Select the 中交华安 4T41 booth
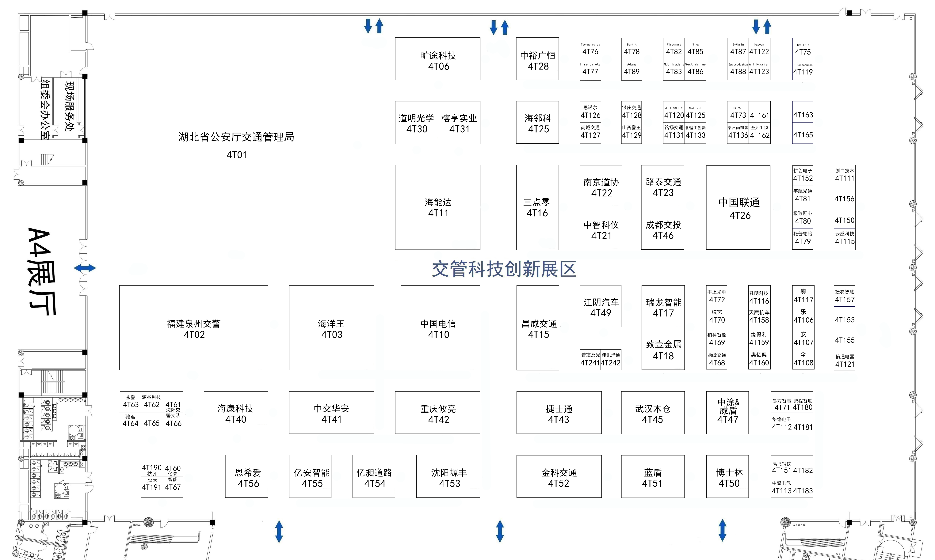 (331, 412)
